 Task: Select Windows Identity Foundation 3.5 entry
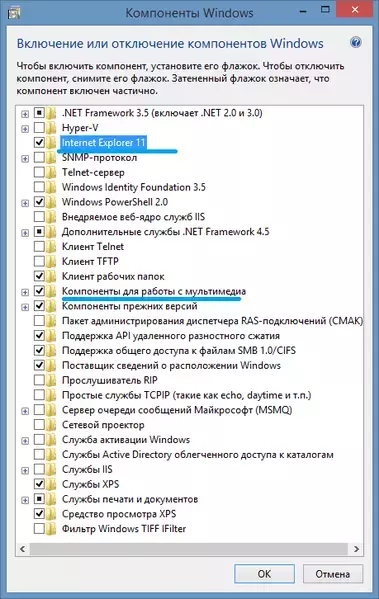[134, 187]
